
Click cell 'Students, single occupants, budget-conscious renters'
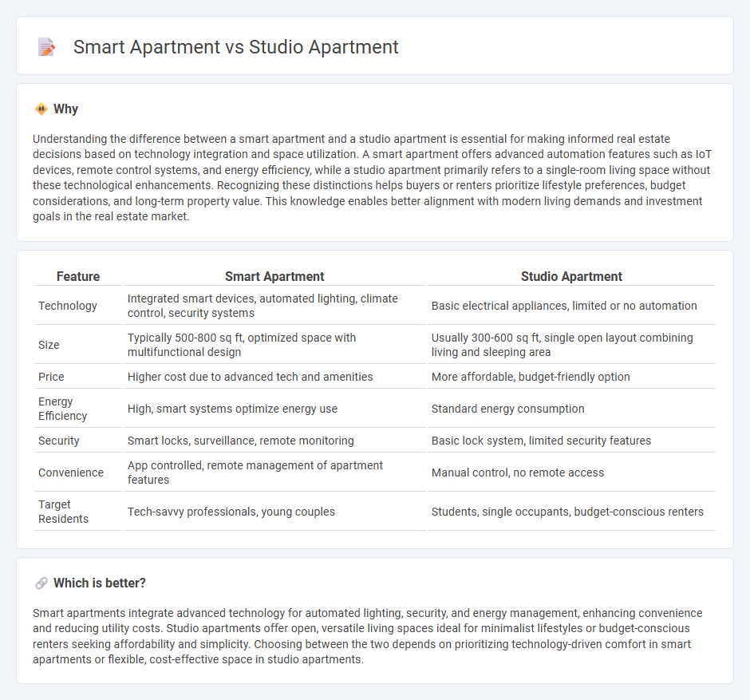point(571,512)
